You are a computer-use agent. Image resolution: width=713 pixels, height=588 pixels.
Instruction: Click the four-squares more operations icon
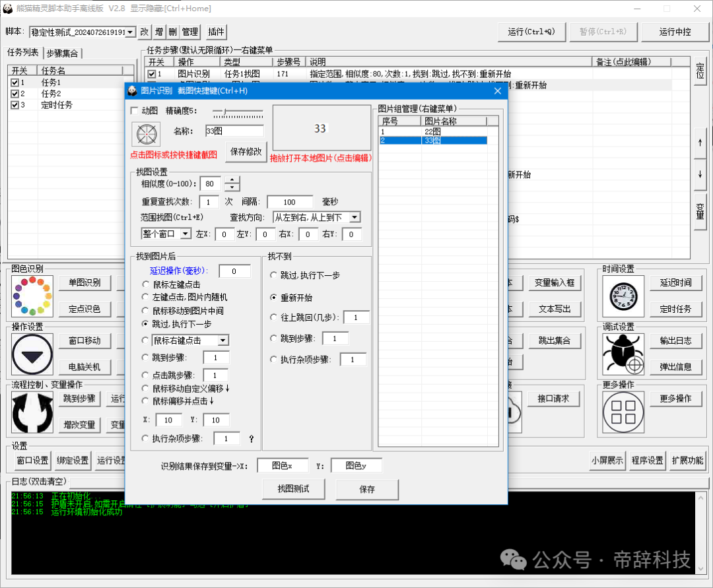[623, 412]
